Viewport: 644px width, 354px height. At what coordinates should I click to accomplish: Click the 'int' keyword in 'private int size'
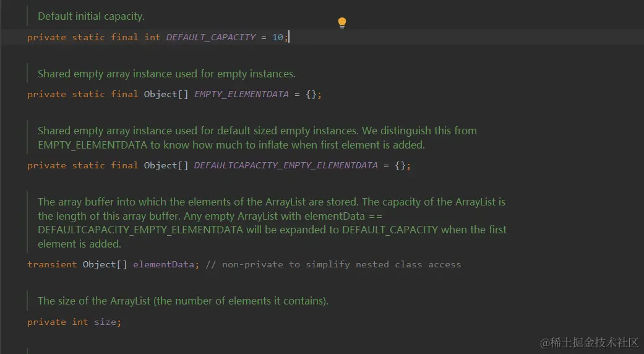pyautogui.click(x=80, y=322)
